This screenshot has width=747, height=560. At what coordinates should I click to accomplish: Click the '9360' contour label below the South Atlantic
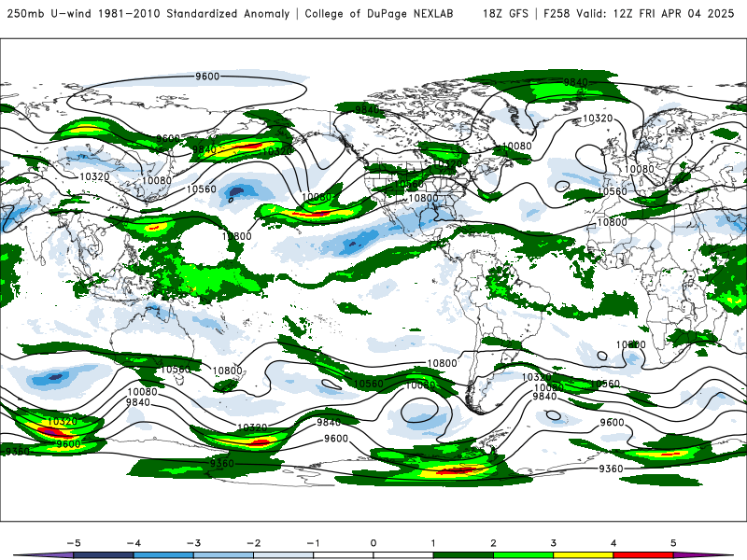pos(611,469)
